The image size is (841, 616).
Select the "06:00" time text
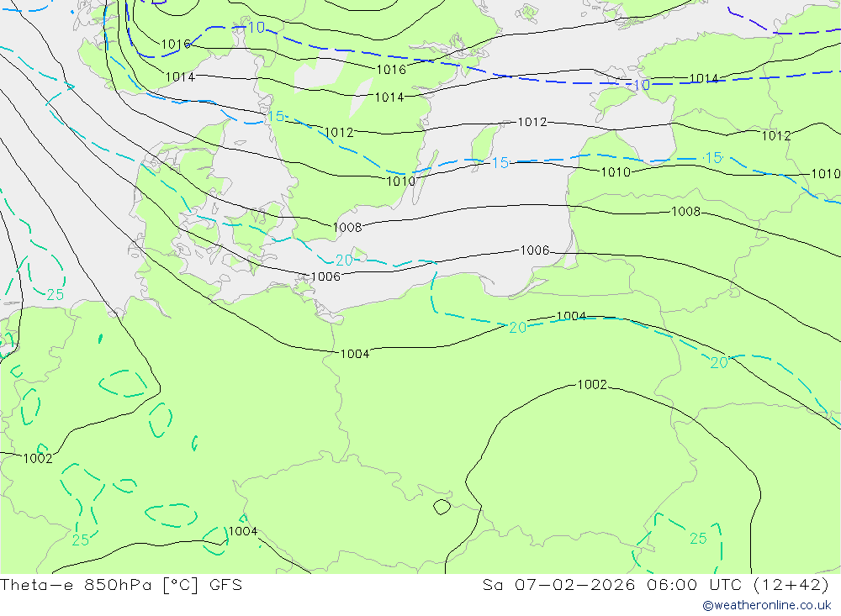pyautogui.click(x=673, y=584)
